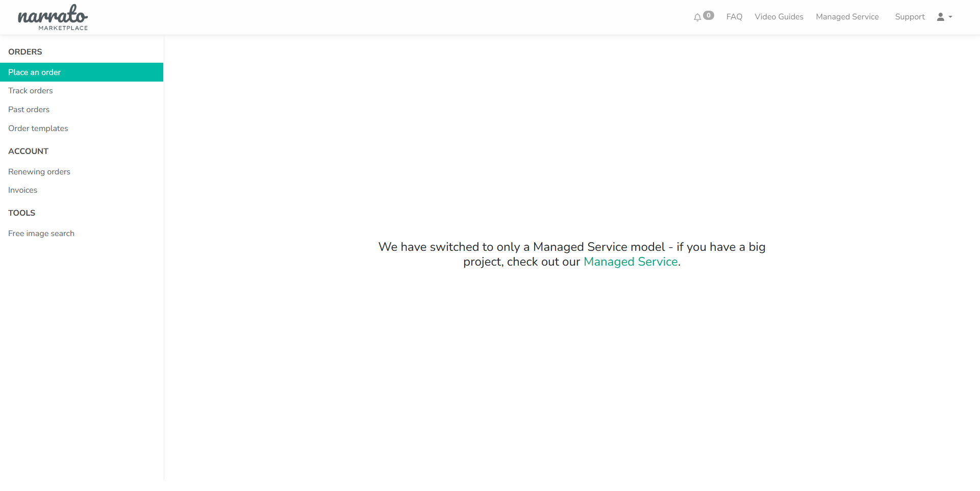This screenshot has width=980, height=491.
Task: Expand the user account dropdown caret
Action: pyautogui.click(x=950, y=17)
